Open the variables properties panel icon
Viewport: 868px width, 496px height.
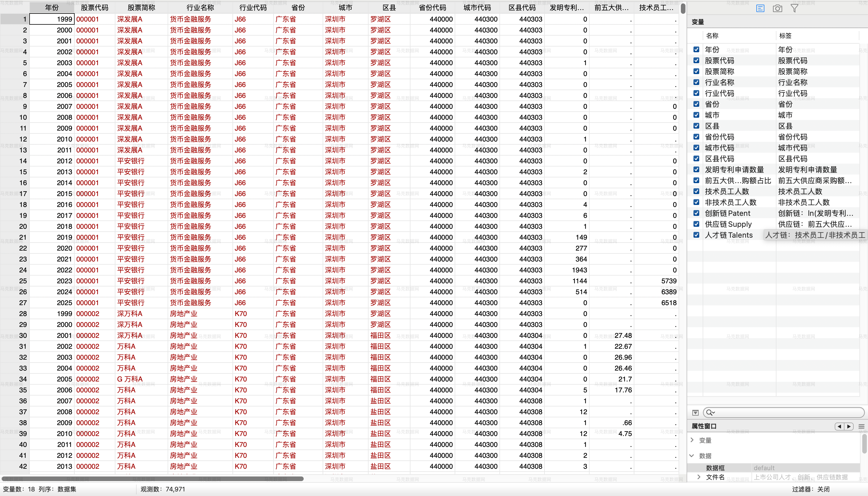pyautogui.click(x=760, y=8)
